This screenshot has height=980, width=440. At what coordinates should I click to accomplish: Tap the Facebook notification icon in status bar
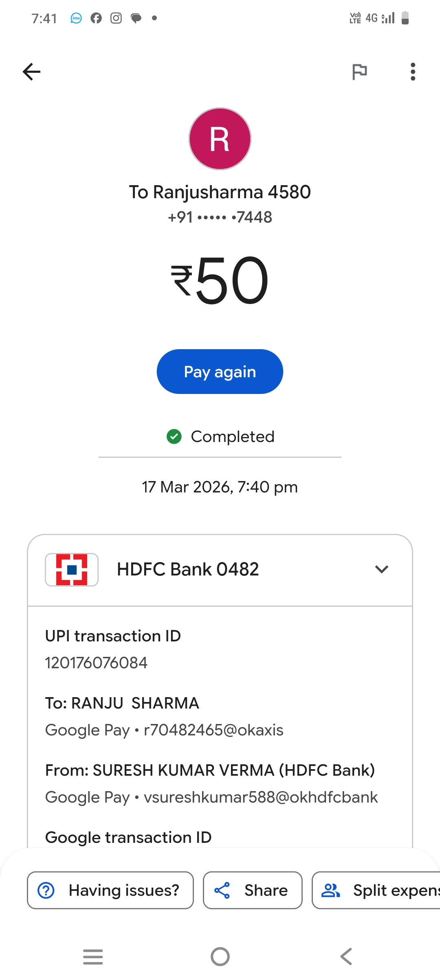click(96, 18)
